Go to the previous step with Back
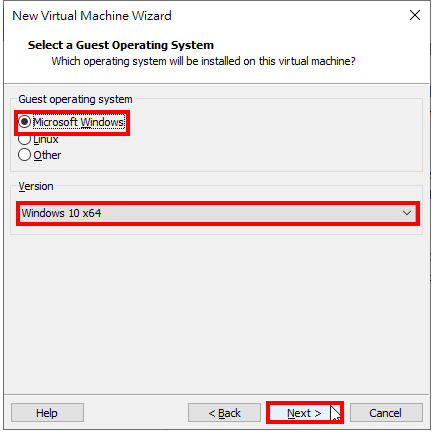Screen dimensions: 448x439 (224, 413)
